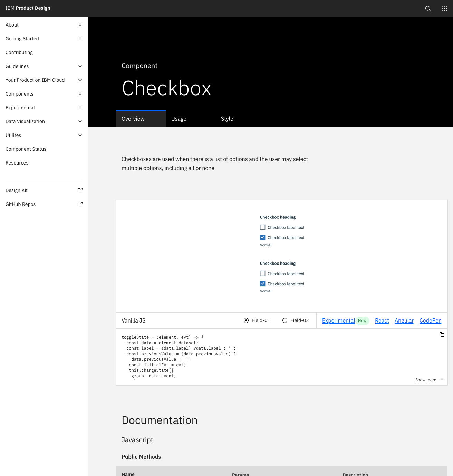The image size is (453, 476).
Task: Open the React documentation link
Action: (382, 320)
